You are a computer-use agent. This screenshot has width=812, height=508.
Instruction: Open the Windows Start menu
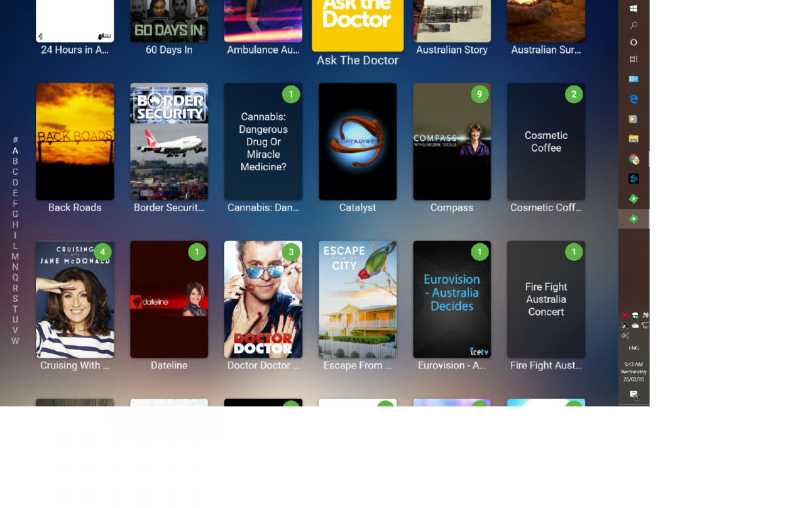tap(633, 9)
